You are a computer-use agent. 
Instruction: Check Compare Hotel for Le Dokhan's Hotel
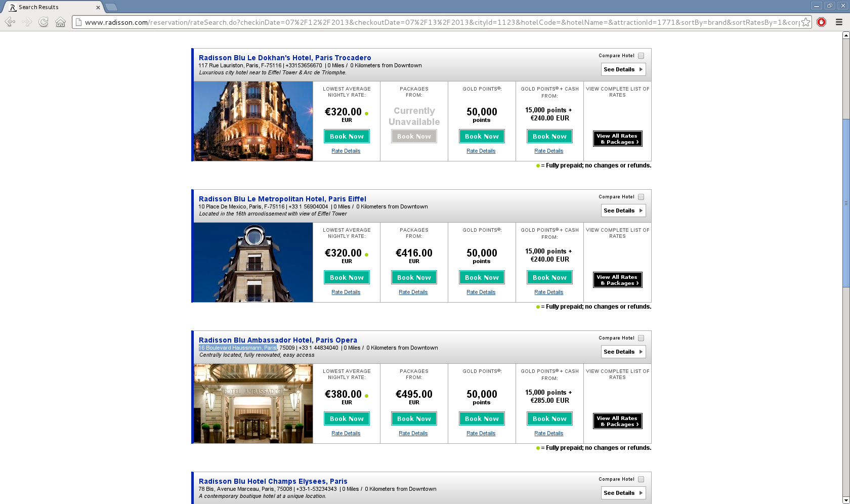(641, 56)
